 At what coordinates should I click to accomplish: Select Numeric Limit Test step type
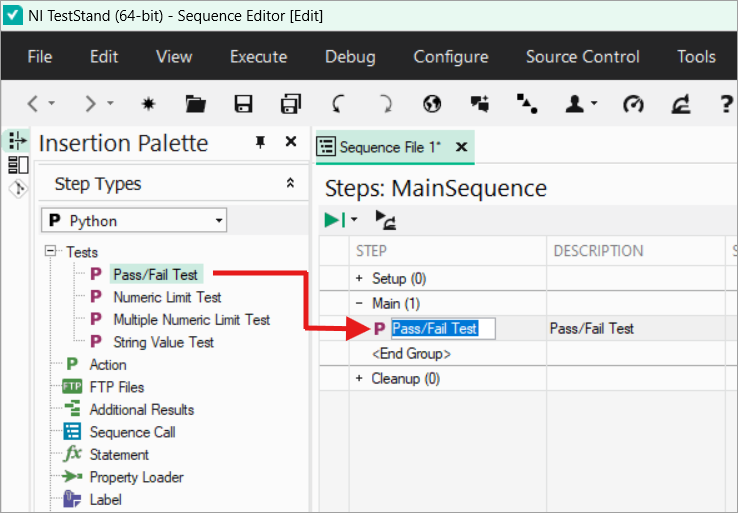(x=167, y=297)
